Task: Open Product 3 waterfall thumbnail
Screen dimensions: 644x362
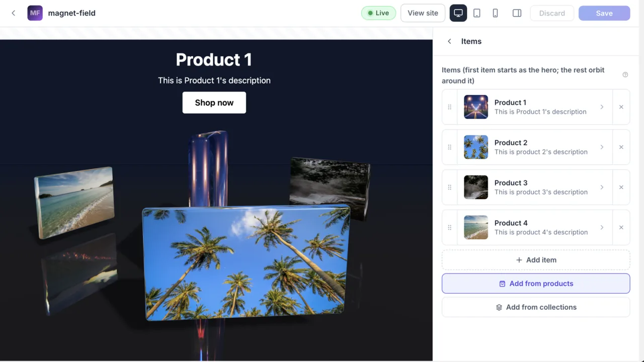Action: pyautogui.click(x=476, y=188)
